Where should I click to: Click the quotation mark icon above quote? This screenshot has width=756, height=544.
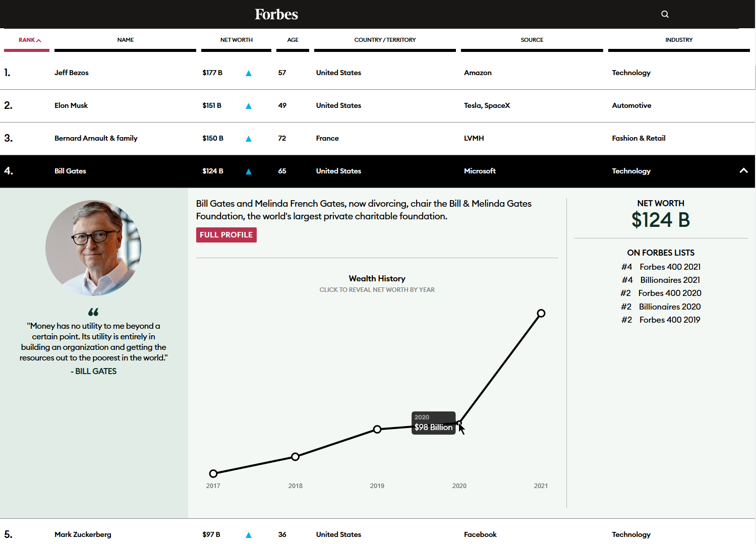click(93, 312)
